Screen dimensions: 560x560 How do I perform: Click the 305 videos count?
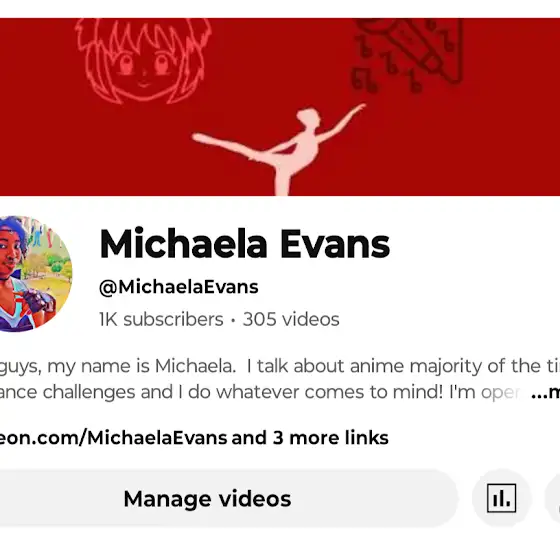[x=291, y=319]
